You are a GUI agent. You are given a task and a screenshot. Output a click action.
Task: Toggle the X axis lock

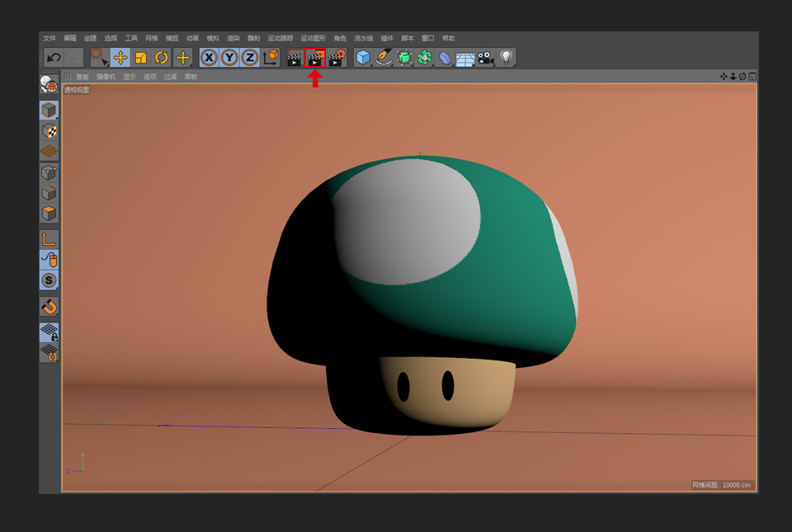(x=209, y=58)
